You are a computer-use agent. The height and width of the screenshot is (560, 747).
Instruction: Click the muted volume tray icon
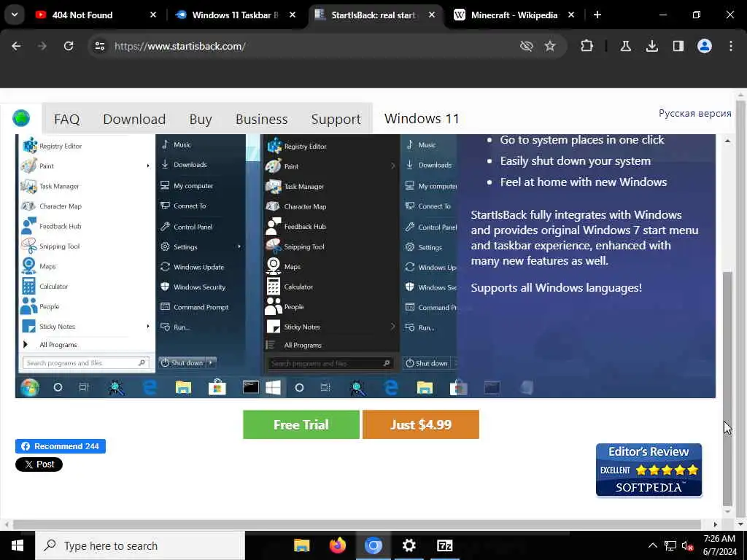(687, 545)
